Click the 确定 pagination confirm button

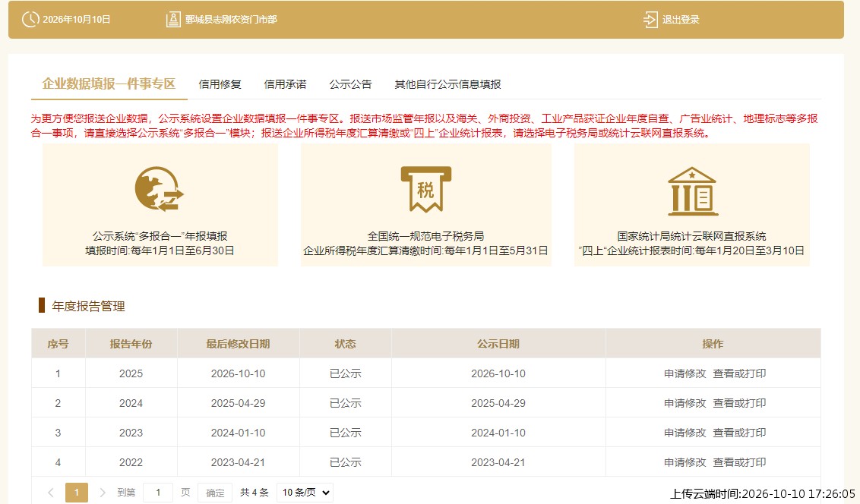pos(215,493)
